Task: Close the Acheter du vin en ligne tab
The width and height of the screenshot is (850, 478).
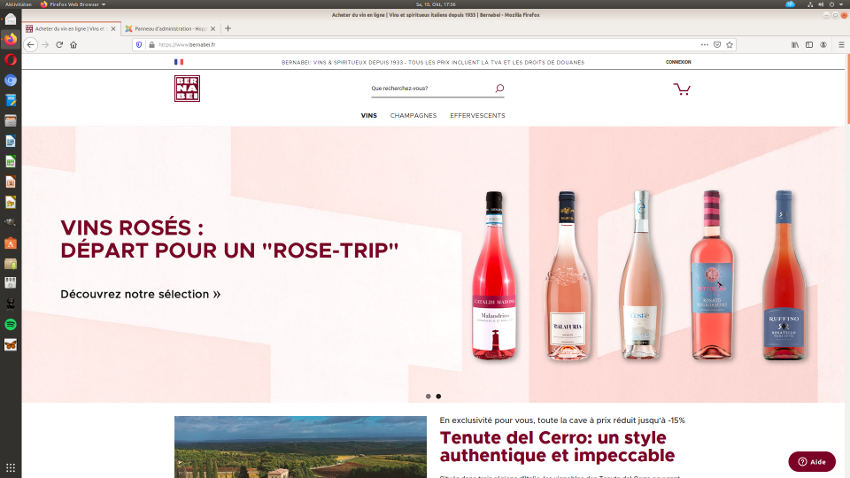Action: tap(113, 29)
